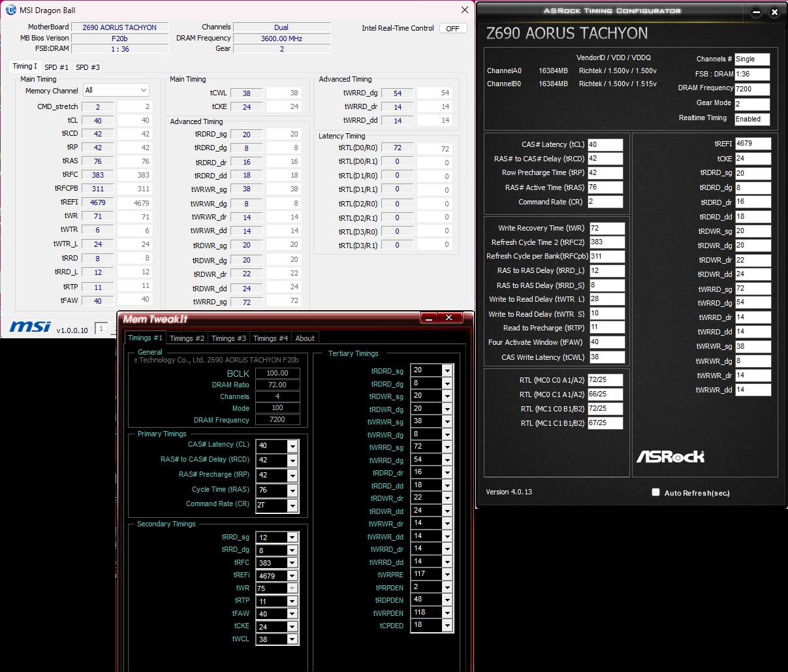Enable the Auto Refresh(sec) checkbox
Screen dimensions: 788x672
(x=655, y=492)
